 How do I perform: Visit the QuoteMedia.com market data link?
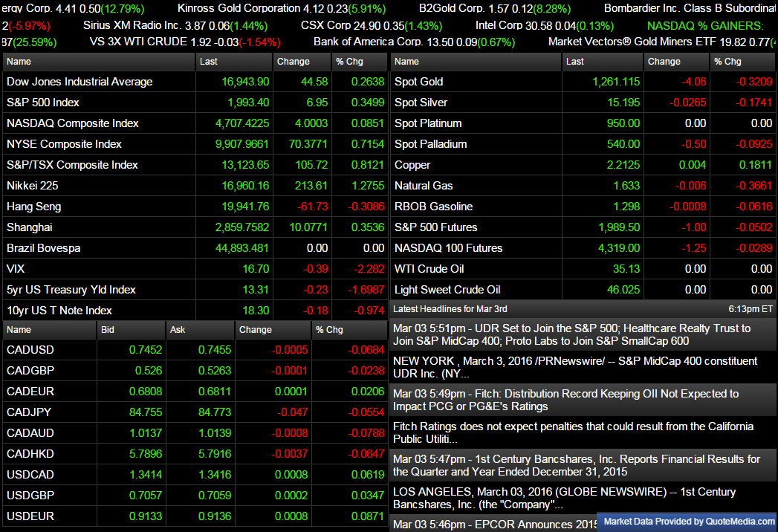pos(687,522)
